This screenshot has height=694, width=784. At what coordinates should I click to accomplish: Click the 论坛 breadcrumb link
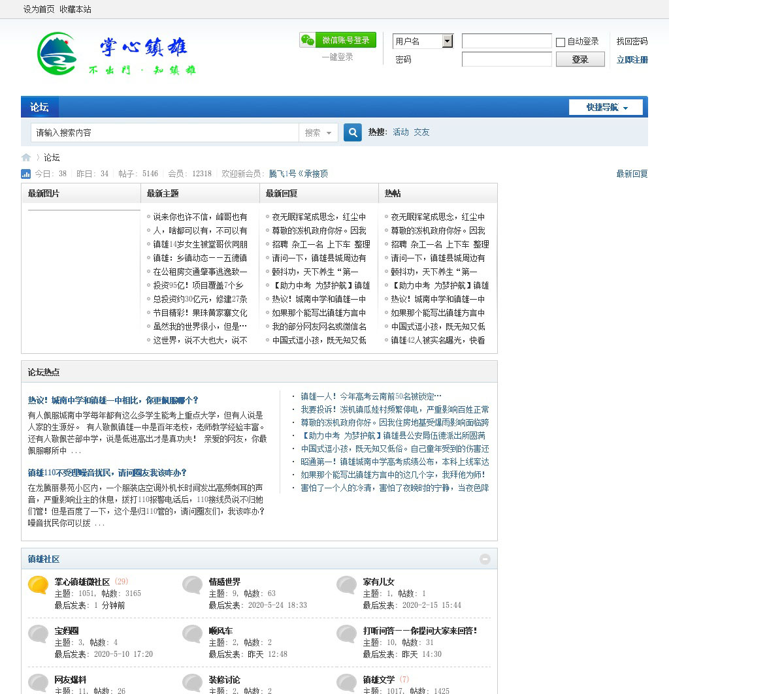coord(52,157)
